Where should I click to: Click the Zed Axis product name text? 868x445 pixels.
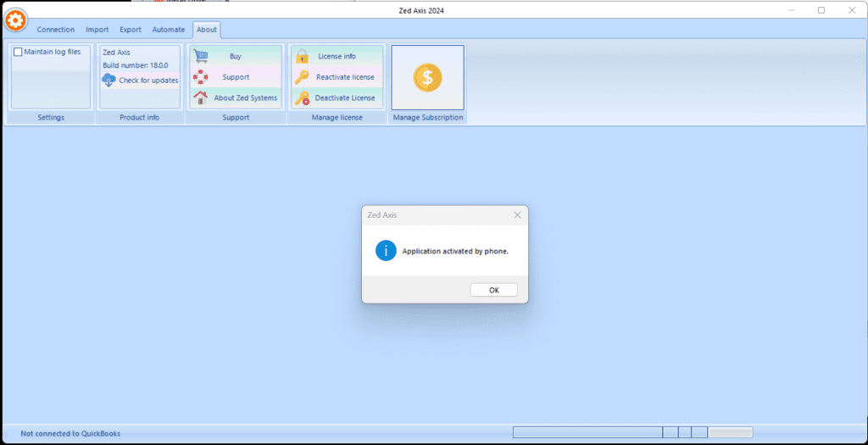116,52
